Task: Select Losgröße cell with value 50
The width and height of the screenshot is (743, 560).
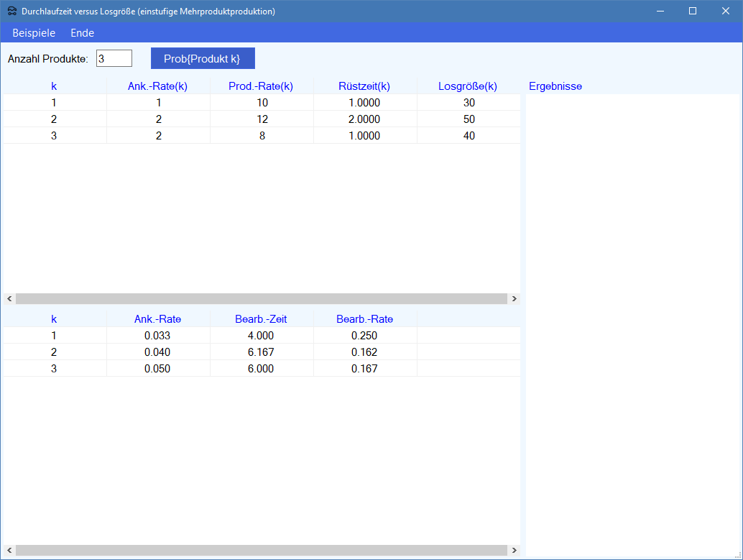Action: tap(469, 119)
